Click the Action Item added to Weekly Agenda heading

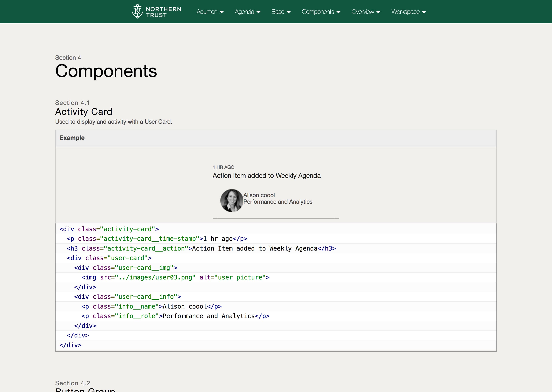[x=267, y=176]
